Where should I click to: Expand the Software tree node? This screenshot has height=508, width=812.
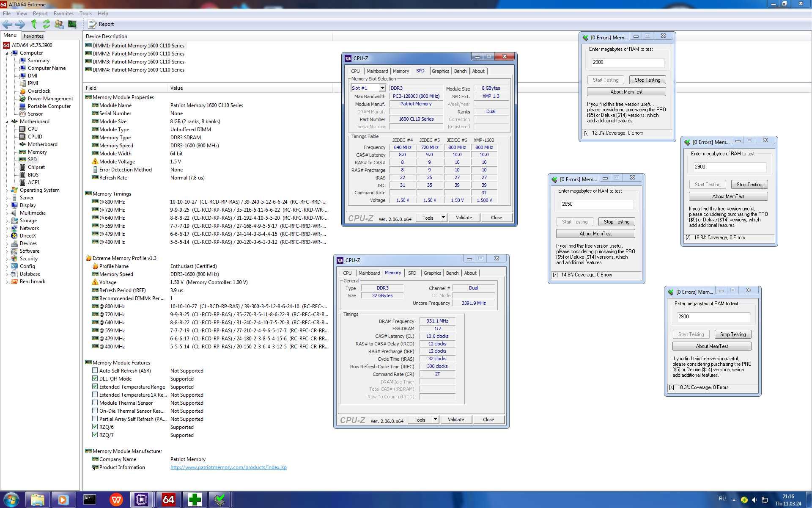click(x=7, y=251)
